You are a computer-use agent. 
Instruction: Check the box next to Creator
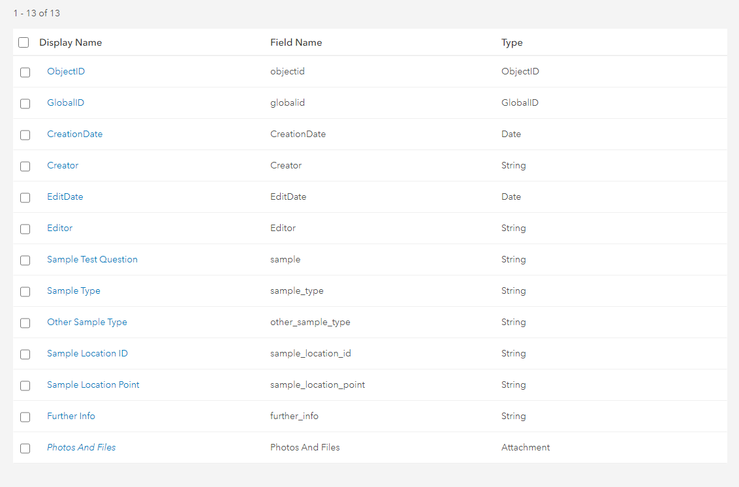25,166
